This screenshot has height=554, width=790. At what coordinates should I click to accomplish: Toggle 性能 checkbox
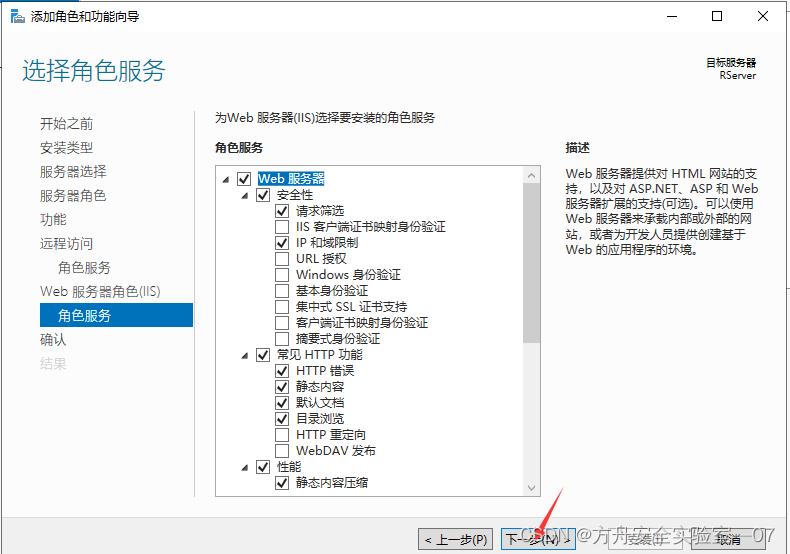pos(263,467)
